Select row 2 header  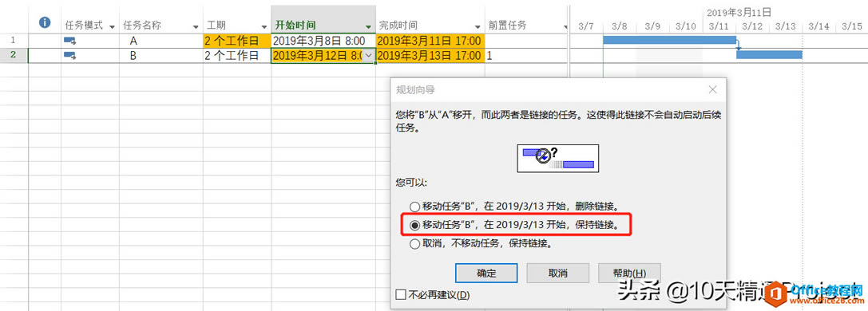14,55
